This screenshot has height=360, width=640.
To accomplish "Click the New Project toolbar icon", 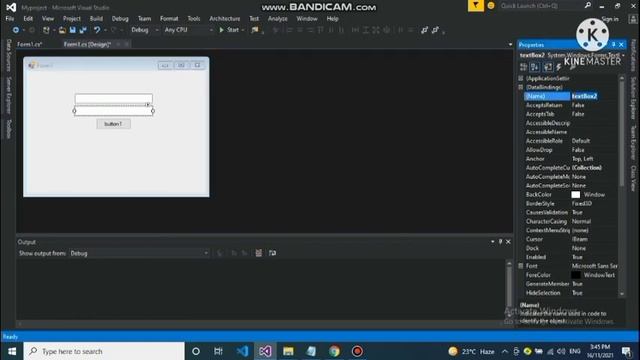I will pos(46,30).
